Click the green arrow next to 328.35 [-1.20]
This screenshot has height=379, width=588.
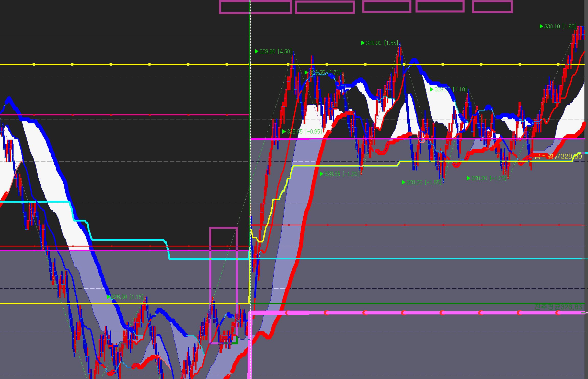[x=321, y=174]
